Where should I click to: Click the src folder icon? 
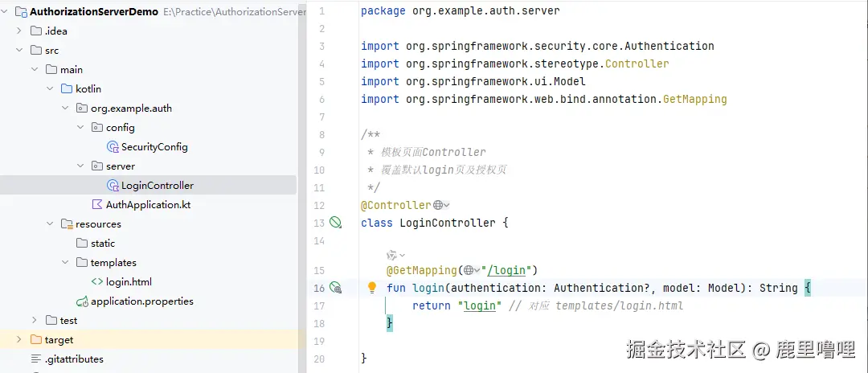click(x=36, y=51)
